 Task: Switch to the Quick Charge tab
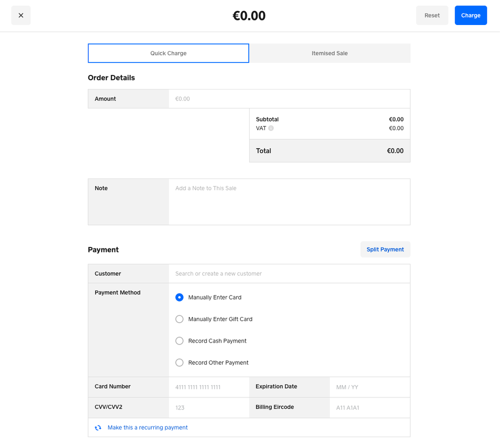click(168, 53)
